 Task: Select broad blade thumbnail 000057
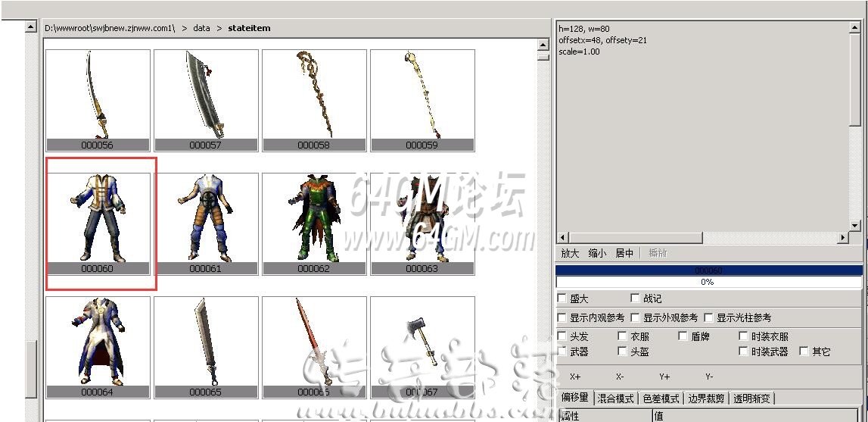[206, 100]
